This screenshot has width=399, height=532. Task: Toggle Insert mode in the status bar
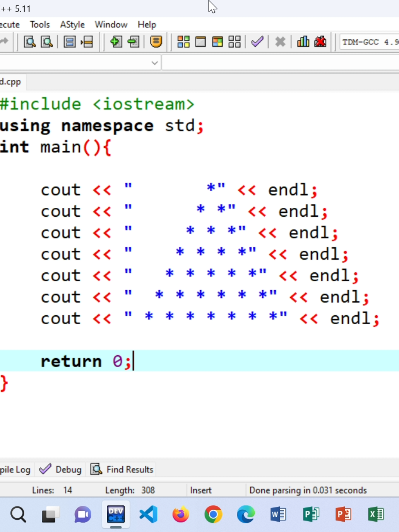[201, 490]
